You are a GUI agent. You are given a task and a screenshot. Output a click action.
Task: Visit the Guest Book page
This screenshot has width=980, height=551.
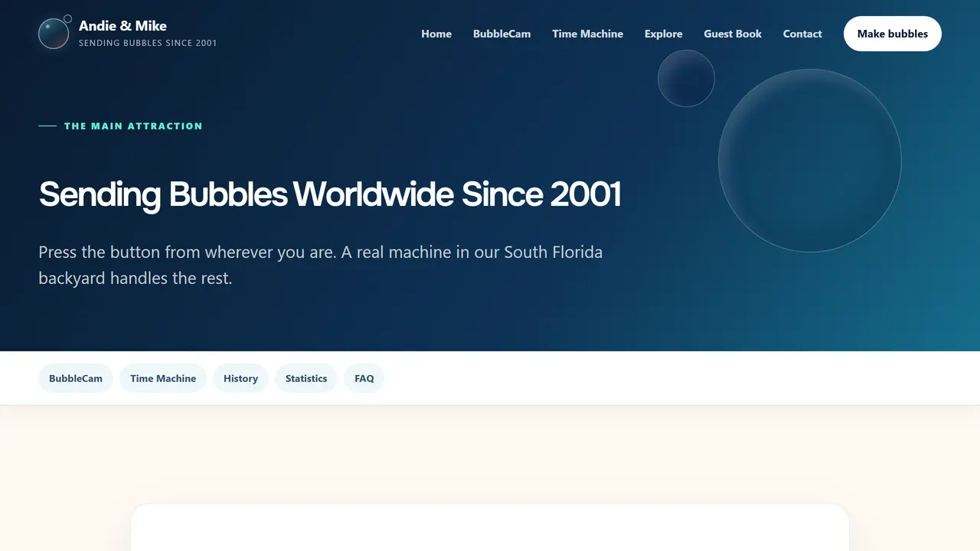pyautogui.click(x=733, y=34)
